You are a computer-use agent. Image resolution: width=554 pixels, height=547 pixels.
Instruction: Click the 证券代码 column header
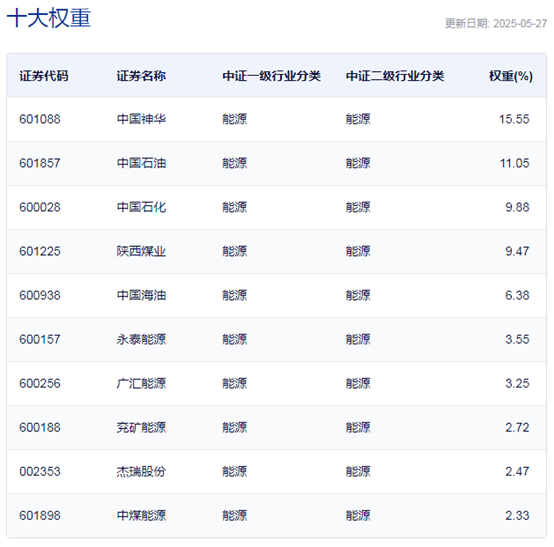point(43,76)
